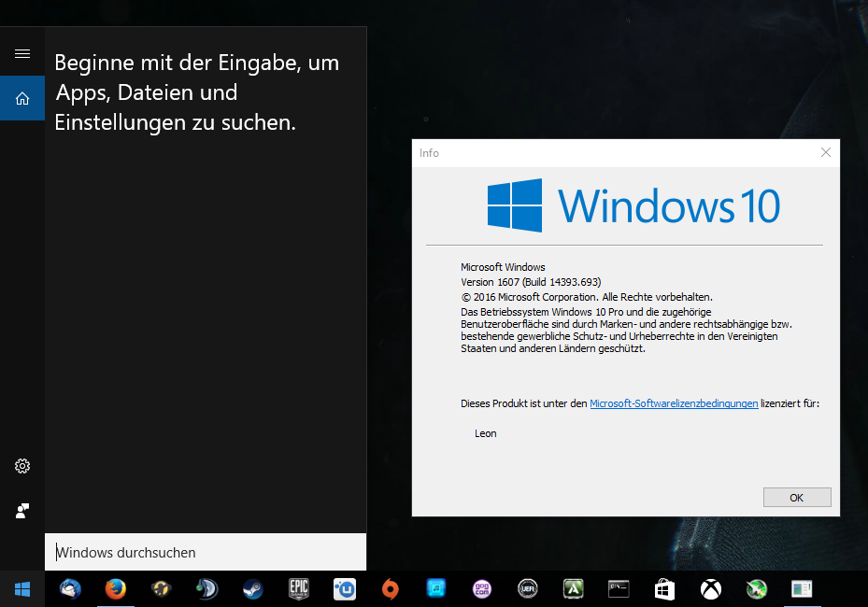
Task: Open the settings gear in the search sidebar
Action: click(x=22, y=466)
